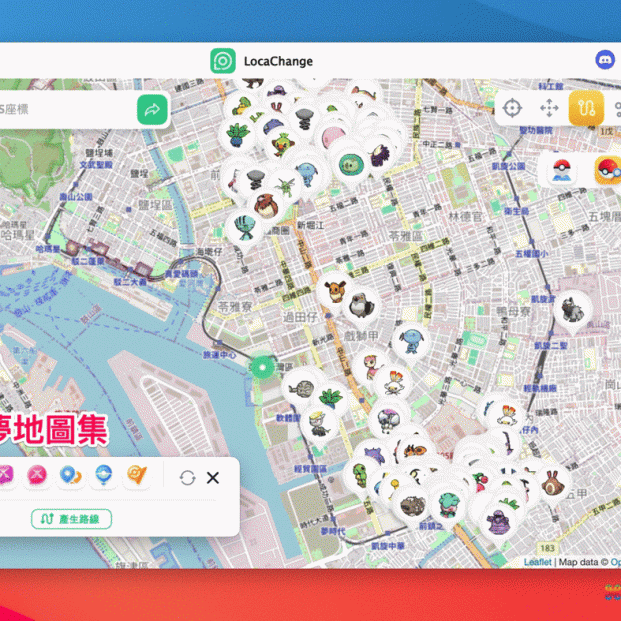
Task: Click the Leaflet attribution link
Action: click(537, 562)
